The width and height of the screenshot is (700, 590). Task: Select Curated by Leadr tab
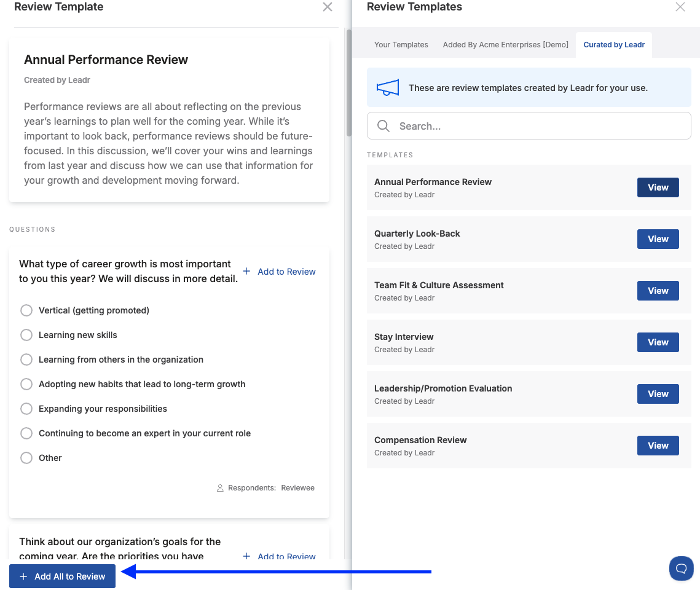point(614,45)
